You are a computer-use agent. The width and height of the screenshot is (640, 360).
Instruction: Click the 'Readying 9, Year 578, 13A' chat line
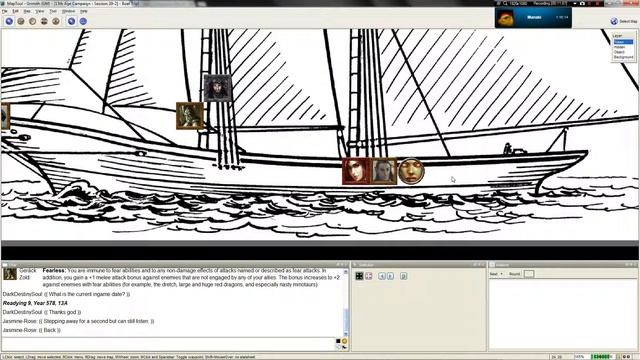tap(35, 303)
